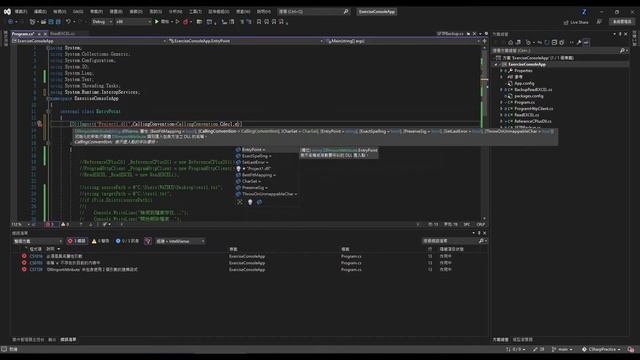Click the notifications icon in status bar
The height and width of the screenshot is (360, 640).
(631, 349)
